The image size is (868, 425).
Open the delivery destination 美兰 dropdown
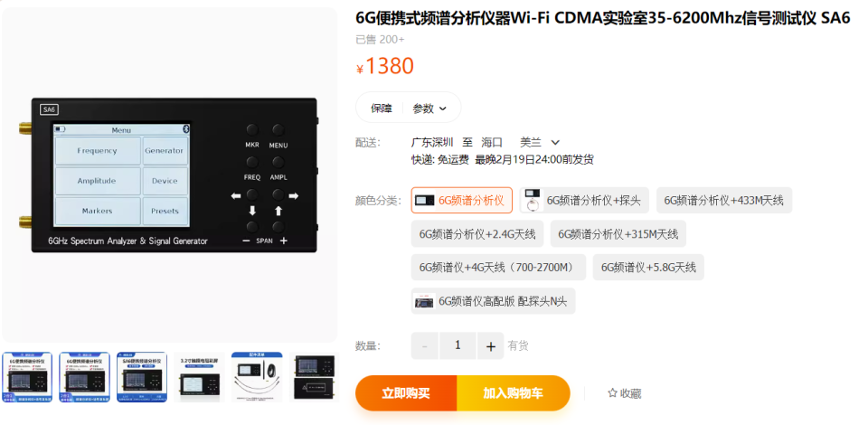[540, 142]
